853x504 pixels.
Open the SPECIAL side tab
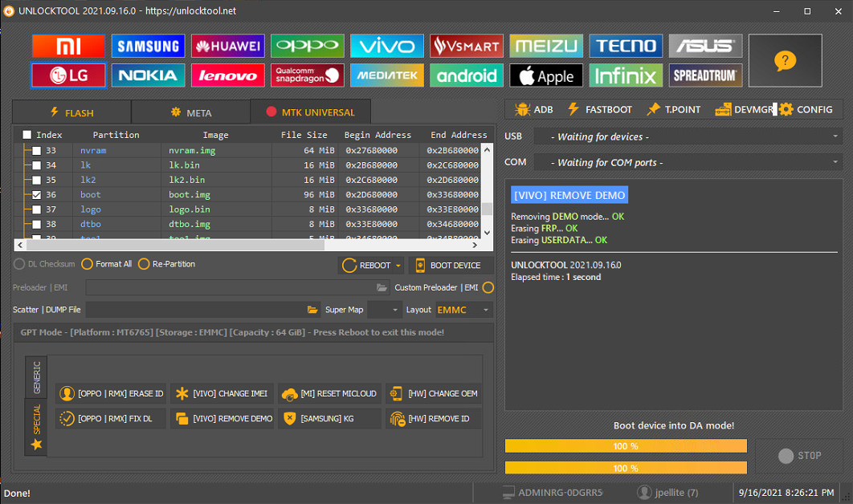click(36, 427)
